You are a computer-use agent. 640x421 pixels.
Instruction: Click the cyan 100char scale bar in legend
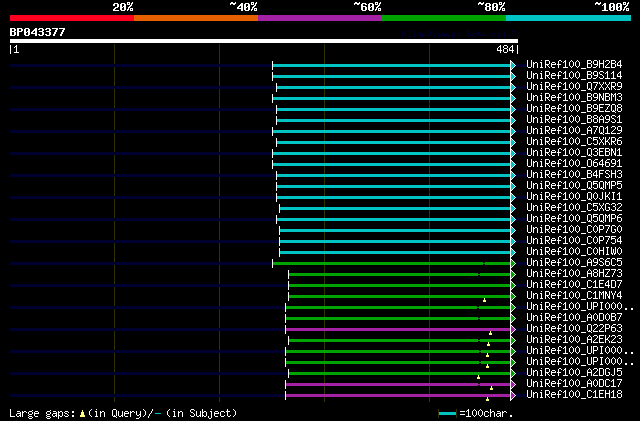tap(447, 414)
